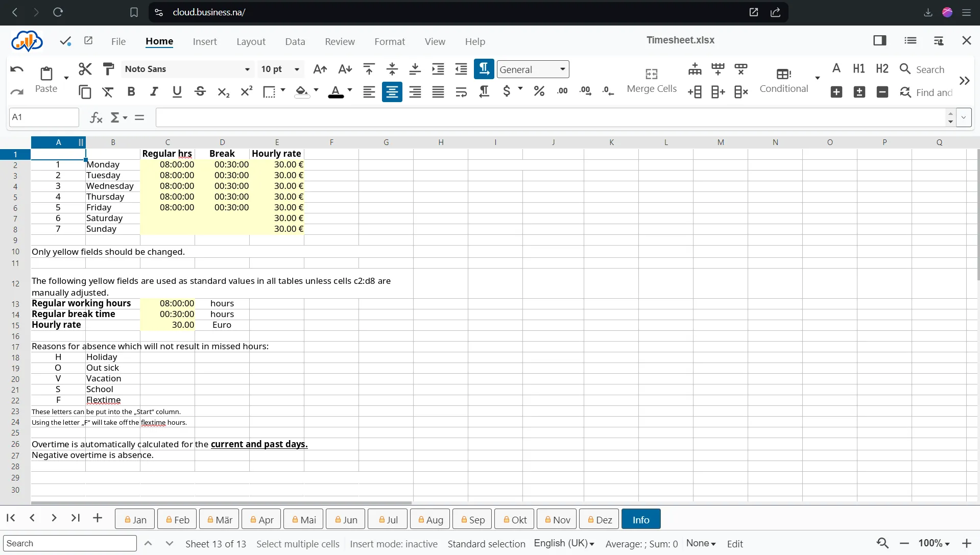
Task: Click the Function wizard fx icon
Action: 96,117
